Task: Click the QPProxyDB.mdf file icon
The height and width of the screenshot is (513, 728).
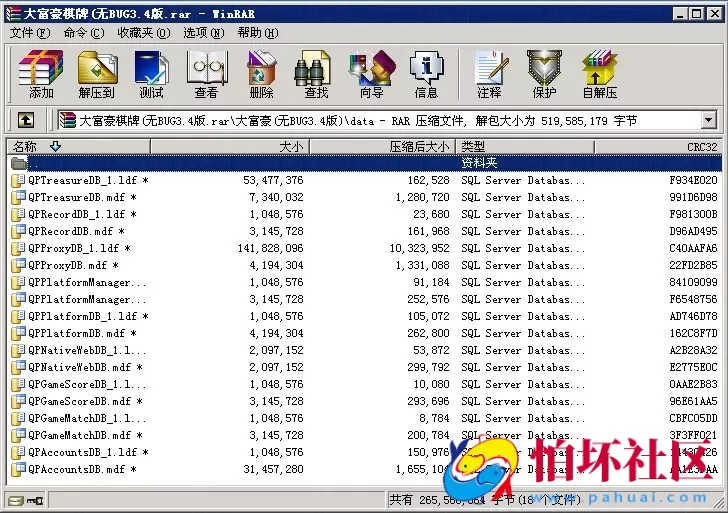Action: pyautogui.click(x=18, y=265)
